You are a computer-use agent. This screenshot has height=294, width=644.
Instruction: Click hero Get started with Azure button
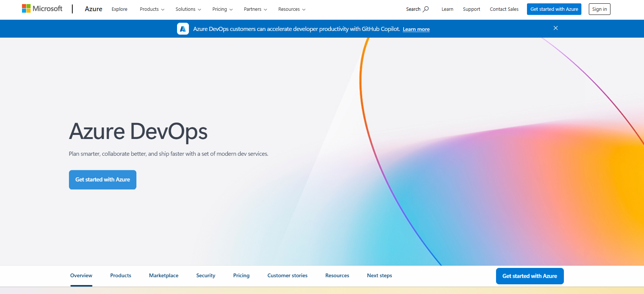coord(102,180)
